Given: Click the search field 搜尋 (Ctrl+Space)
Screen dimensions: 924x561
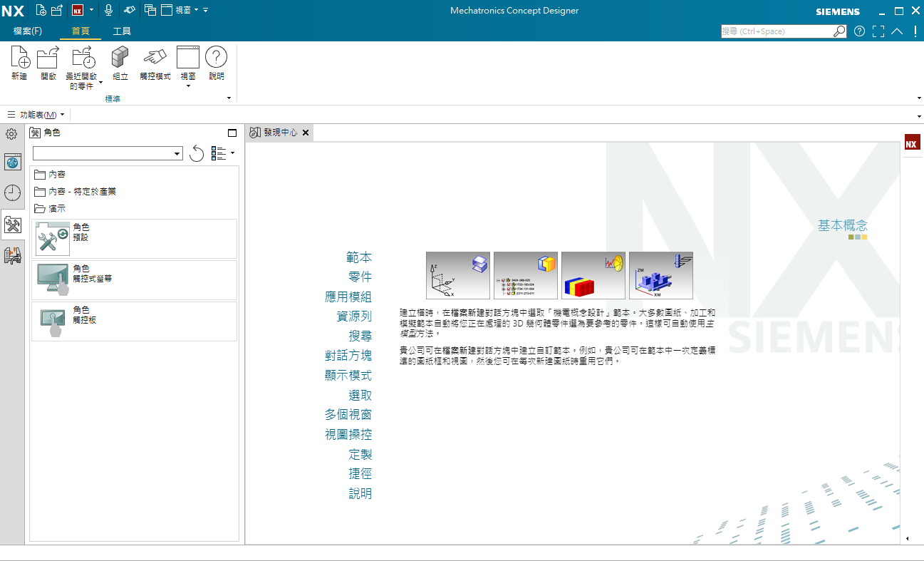Looking at the screenshot, I should click(x=777, y=31).
